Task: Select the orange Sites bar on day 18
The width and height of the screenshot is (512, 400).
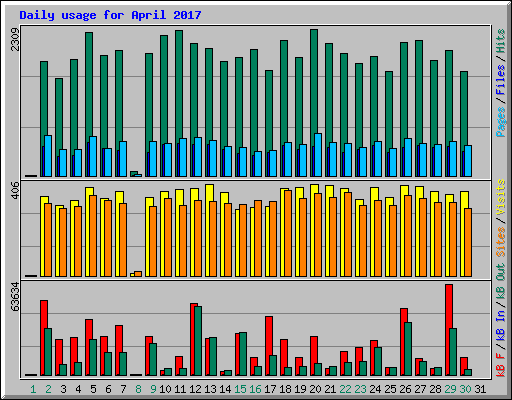Action: coord(288,233)
